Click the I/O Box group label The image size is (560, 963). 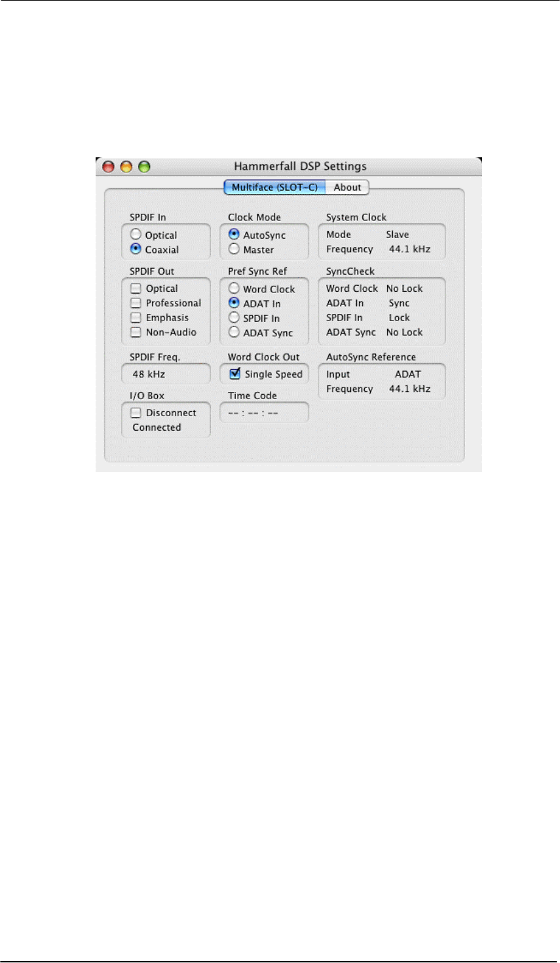coord(147,396)
